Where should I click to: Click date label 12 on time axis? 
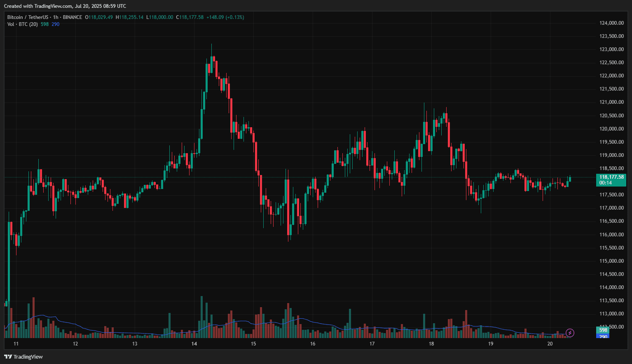(75, 344)
